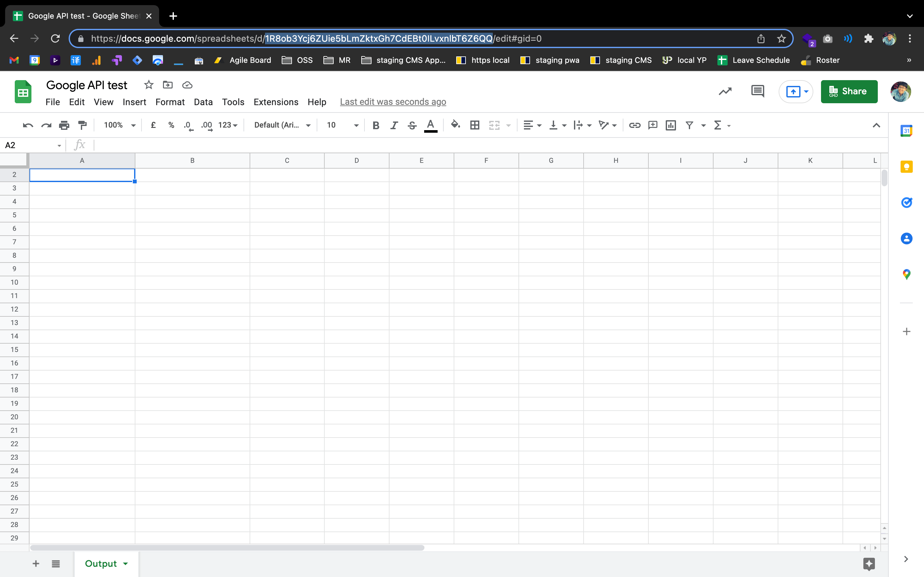Insert a chart using toolbar icon

click(x=671, y=125)
